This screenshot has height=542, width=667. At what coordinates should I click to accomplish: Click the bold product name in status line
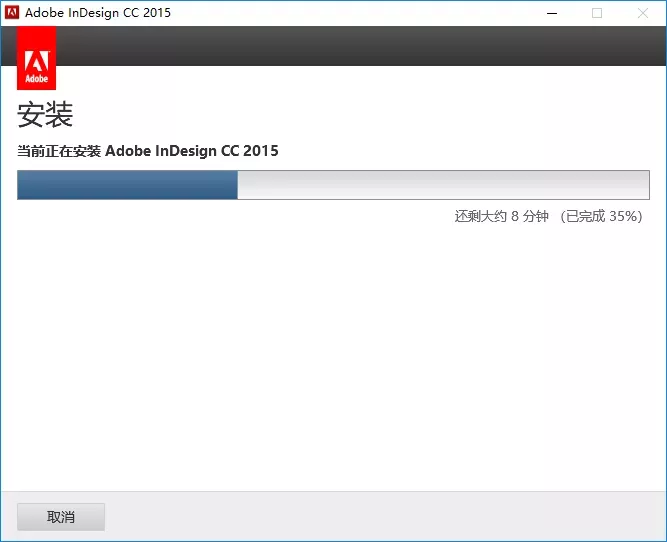[192, 151]
